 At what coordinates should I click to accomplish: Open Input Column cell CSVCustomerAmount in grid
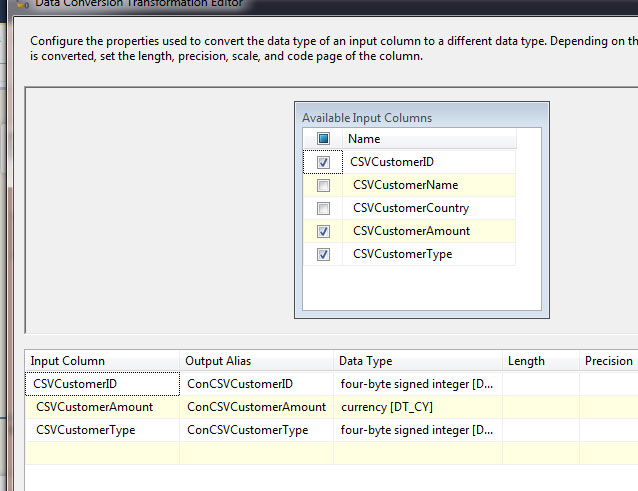click(102, 407)
